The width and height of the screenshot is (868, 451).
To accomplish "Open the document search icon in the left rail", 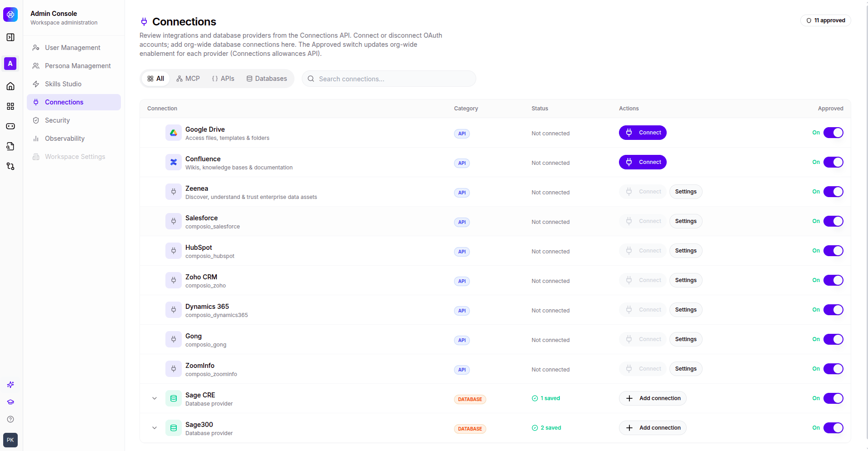I will click(x=10, y=146).
